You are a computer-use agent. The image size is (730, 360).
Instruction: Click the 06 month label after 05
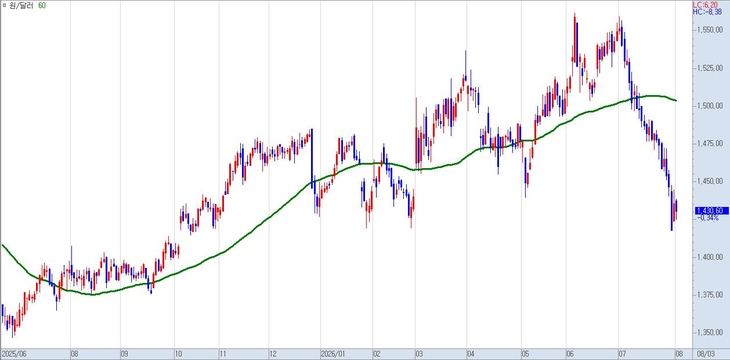pos(569,353)
